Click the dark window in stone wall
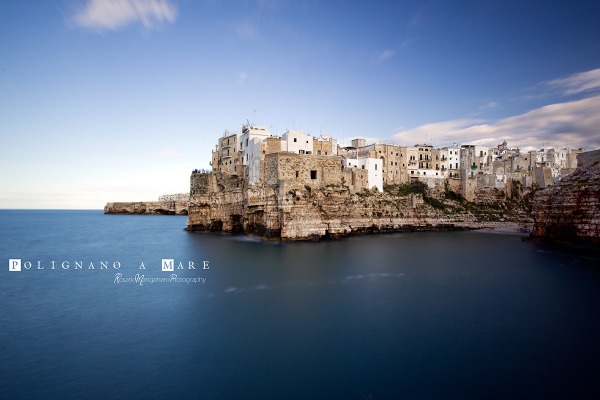 coord(312,174)
